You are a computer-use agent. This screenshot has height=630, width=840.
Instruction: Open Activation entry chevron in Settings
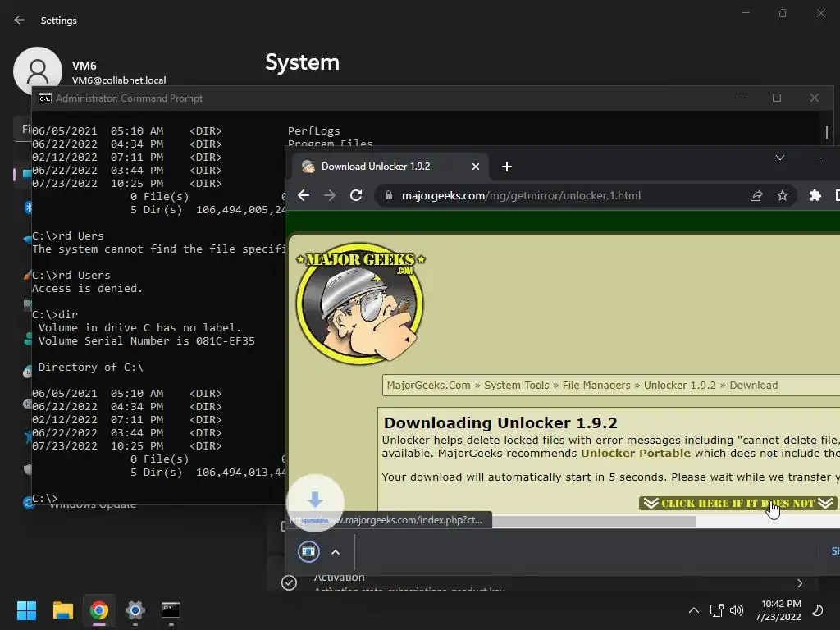click(x=800, y=583)
